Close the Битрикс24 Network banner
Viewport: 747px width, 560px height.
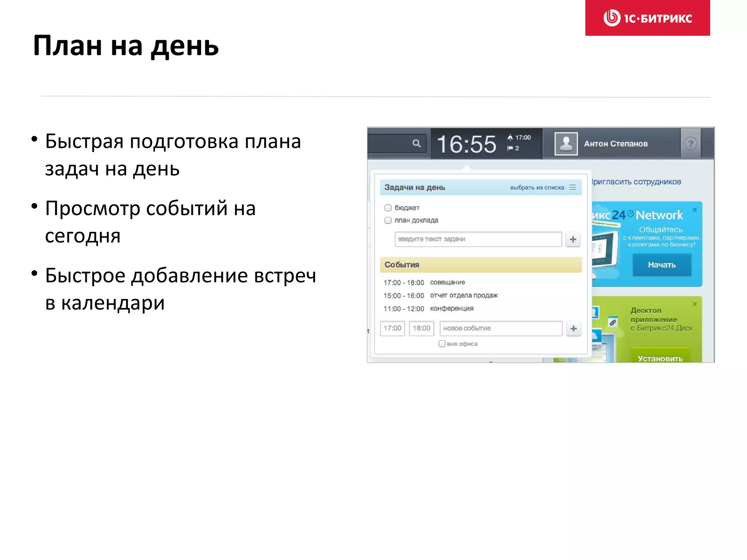click(x=694, y=210)
